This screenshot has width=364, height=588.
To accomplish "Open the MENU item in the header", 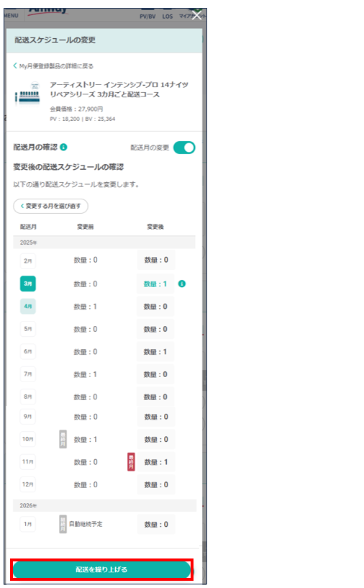I will pyautogui.click(x=11, y=15).
